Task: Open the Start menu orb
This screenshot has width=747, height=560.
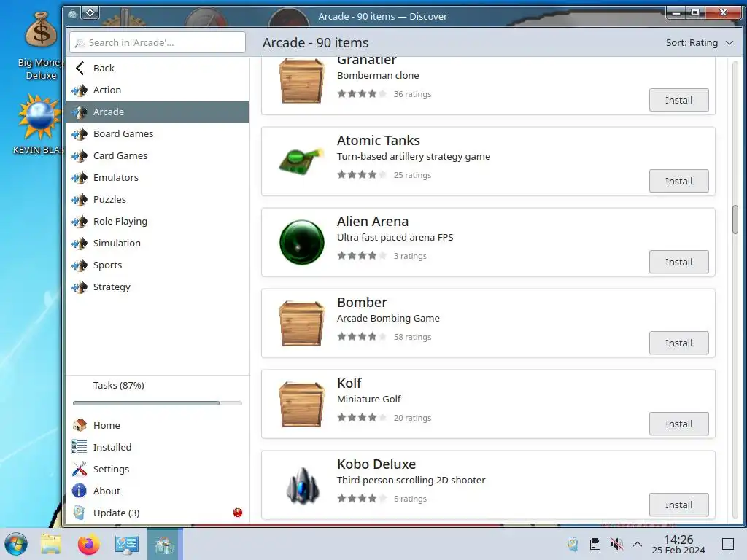Action: [16, 544]
